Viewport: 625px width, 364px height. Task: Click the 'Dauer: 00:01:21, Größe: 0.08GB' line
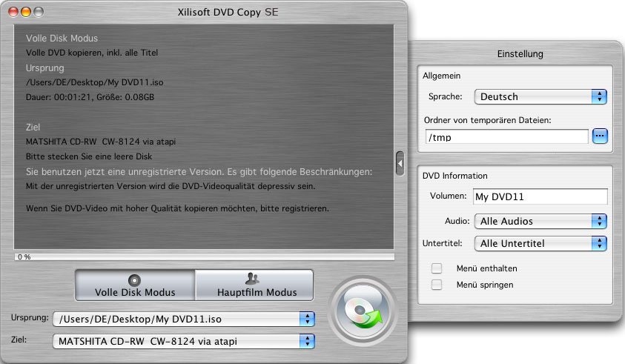(x=90, y=97)
